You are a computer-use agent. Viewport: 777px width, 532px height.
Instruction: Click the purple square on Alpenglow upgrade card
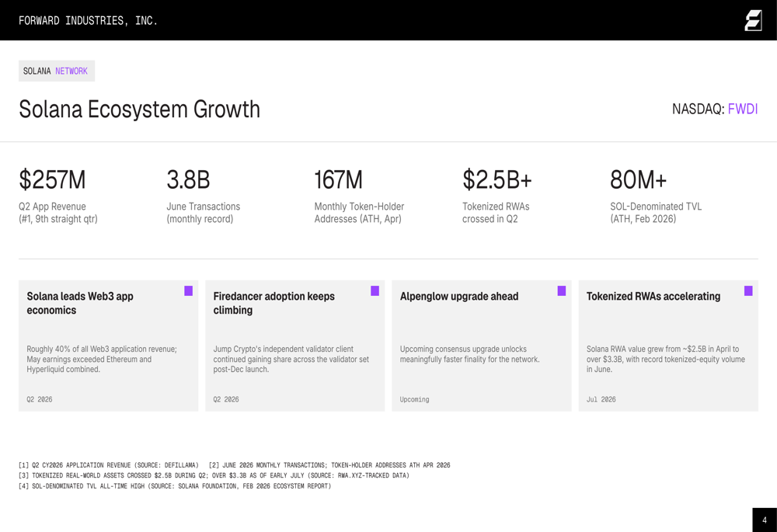[562, 290]
